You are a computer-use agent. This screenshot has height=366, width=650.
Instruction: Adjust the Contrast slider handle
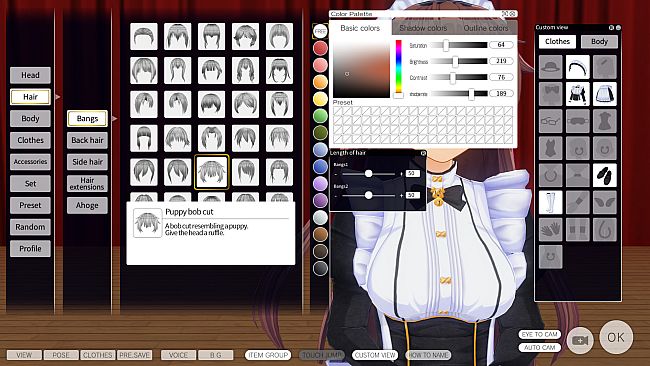click(453, 78)
